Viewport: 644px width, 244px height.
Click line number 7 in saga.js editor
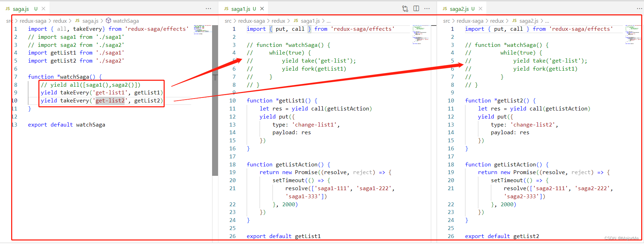16,77
